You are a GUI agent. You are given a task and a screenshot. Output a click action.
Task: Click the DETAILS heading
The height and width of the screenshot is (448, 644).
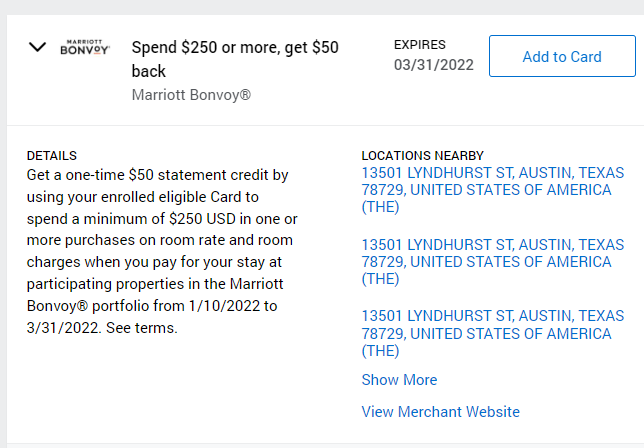52,156
